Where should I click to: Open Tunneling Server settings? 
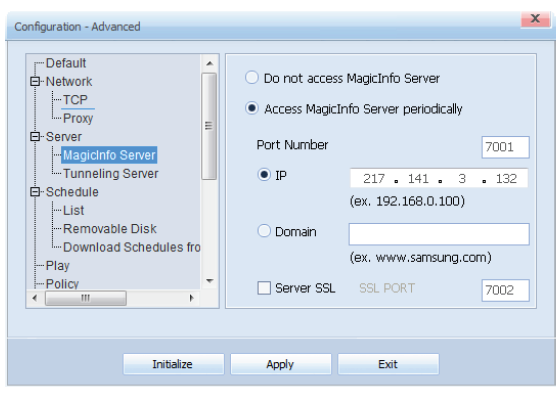pos(110,174)
